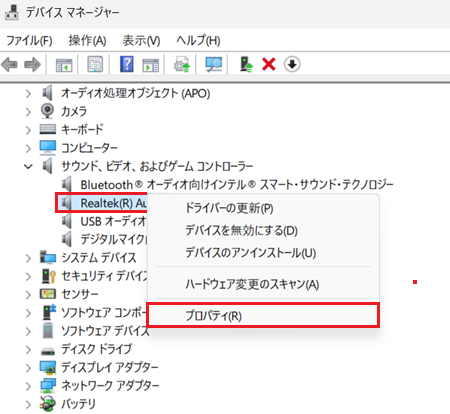Select the センサー category label

click(x=80, y=294)
